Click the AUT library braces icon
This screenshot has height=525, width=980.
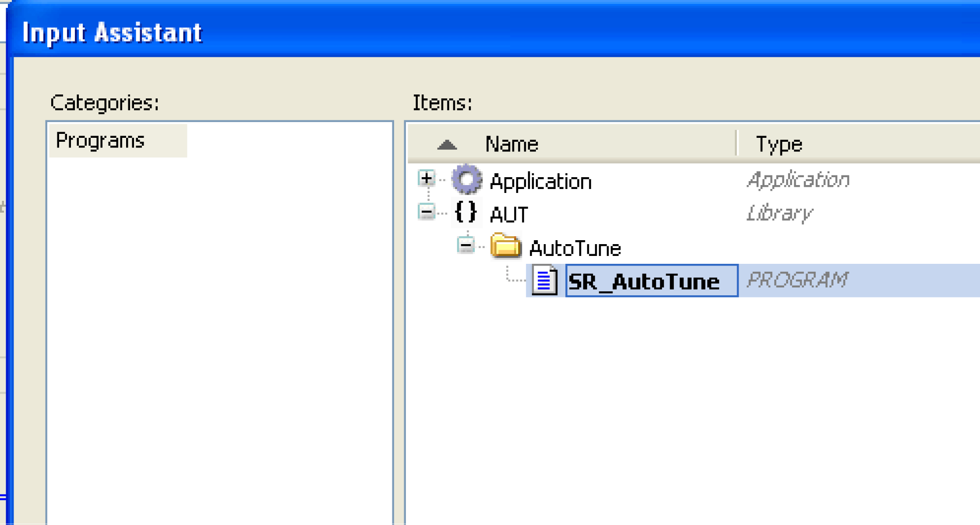(466, 213)
